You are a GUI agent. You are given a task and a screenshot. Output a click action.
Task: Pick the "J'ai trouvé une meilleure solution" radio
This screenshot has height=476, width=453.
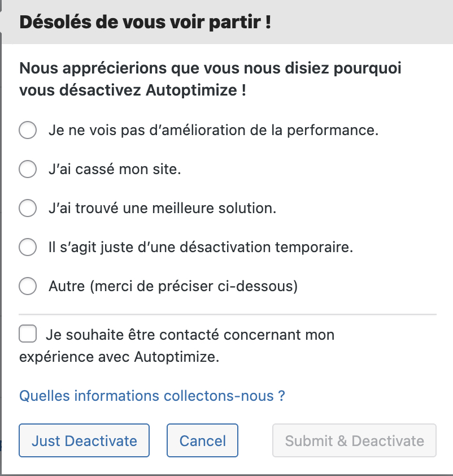click(28, 208)
